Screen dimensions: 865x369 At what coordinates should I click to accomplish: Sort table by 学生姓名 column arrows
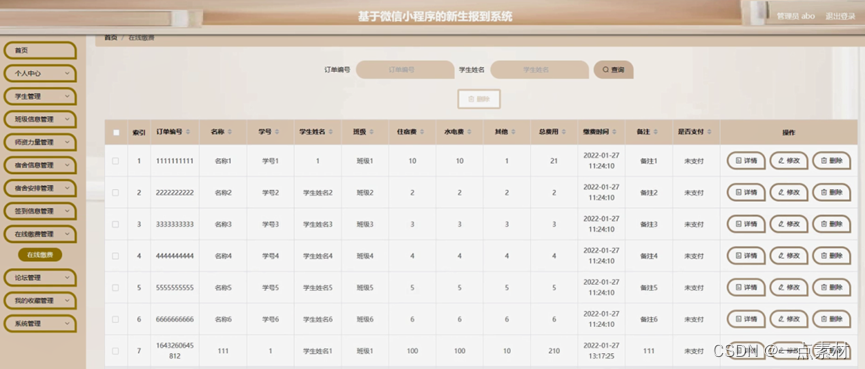tap(331, 132)
